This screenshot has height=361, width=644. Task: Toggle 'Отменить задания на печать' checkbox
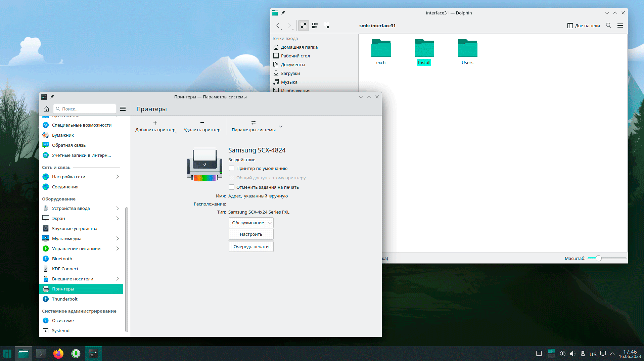(232, 187)
